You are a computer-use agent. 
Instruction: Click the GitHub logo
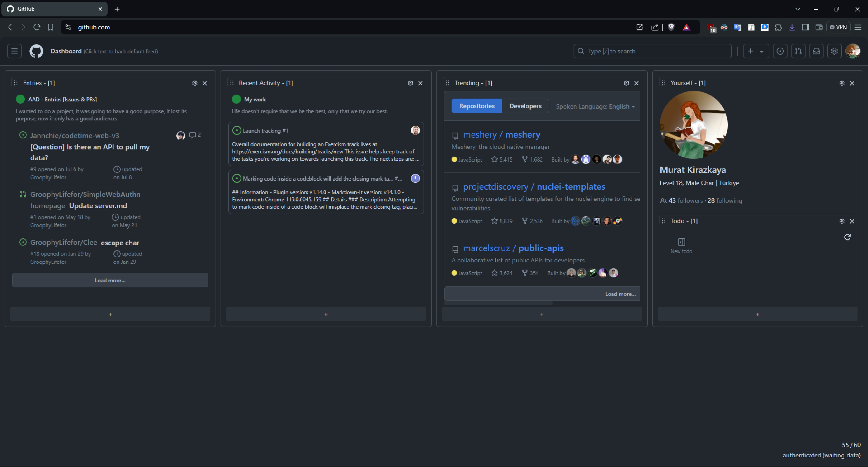coord(36,51)
